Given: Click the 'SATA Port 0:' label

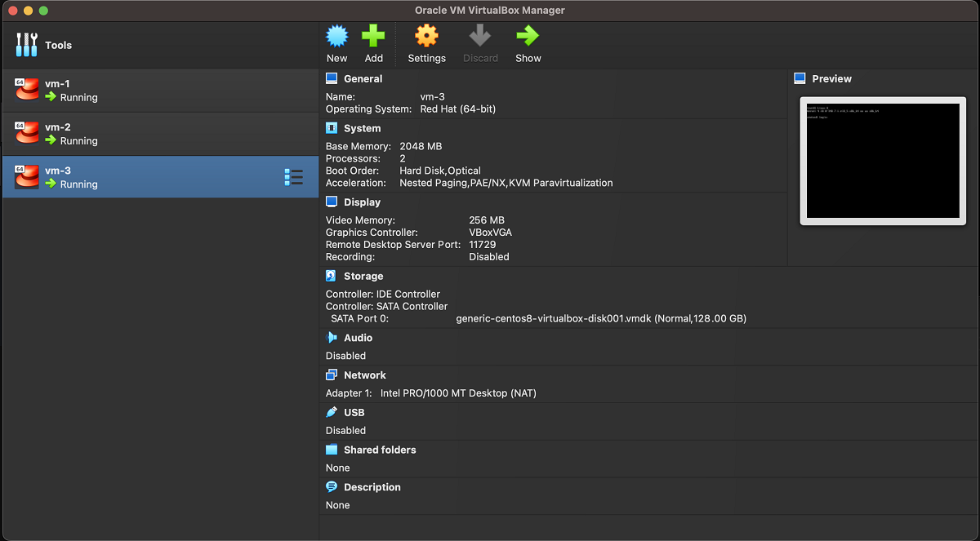Looking at the screenshot, I should (x=359, y=318).
